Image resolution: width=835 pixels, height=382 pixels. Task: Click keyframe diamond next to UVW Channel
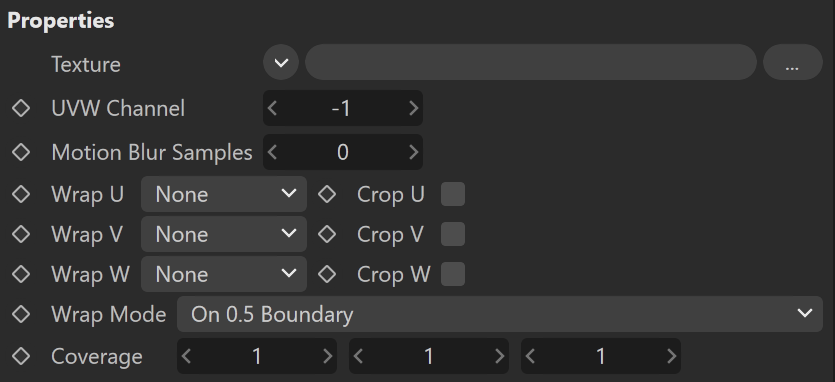21,108
